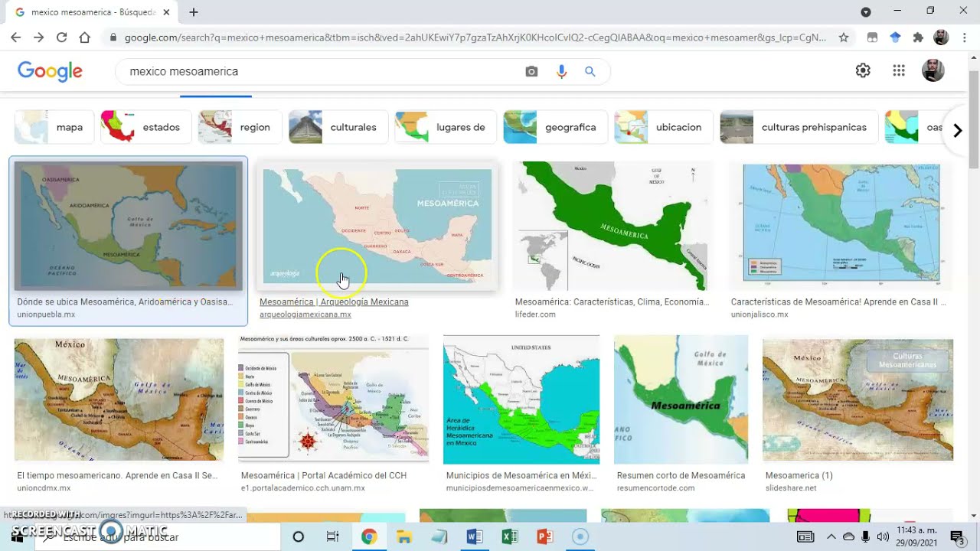Open the tiempo mesoamericano map thumbnail
This screenshot has width=980, height=551.
[x=119, y=399]
